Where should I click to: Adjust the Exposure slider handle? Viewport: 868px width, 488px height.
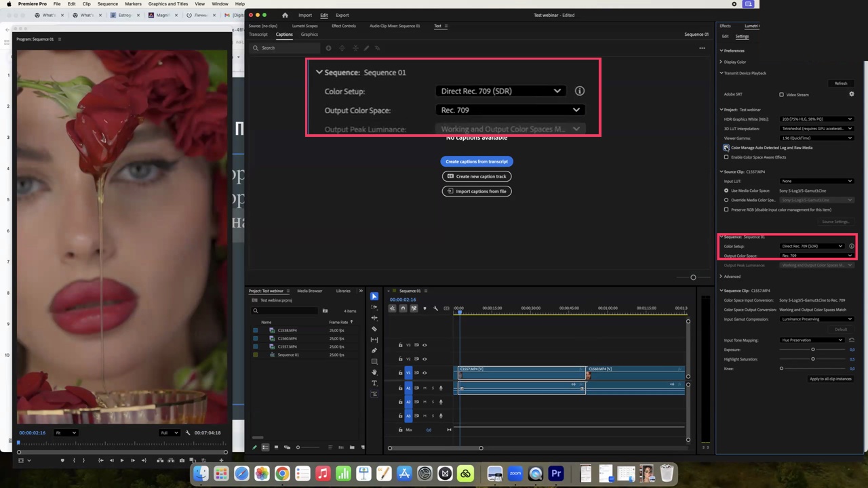[813, 350]
